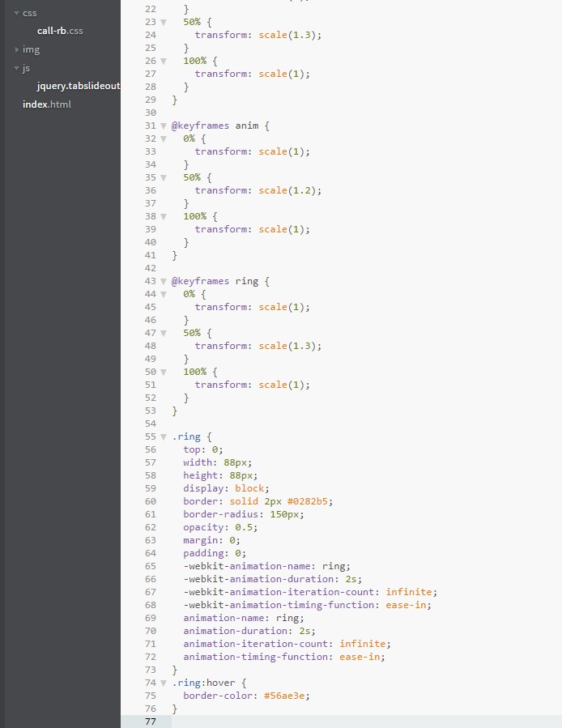Image resolution: width=562 pixels, height=728 pixels.
Task: Fold the 0% block at line 32
Action: (164, 138)
